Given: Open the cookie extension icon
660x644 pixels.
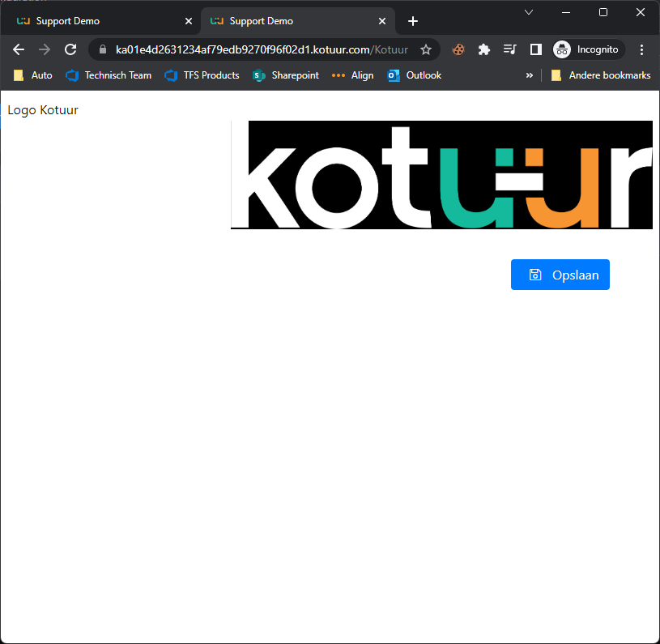Looking at the screenshot, I should (458, 49).
